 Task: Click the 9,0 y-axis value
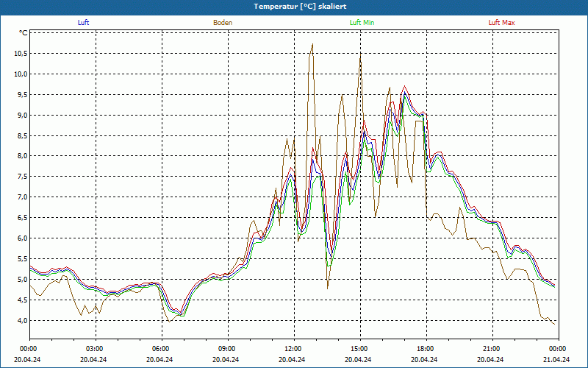(22, 116)
